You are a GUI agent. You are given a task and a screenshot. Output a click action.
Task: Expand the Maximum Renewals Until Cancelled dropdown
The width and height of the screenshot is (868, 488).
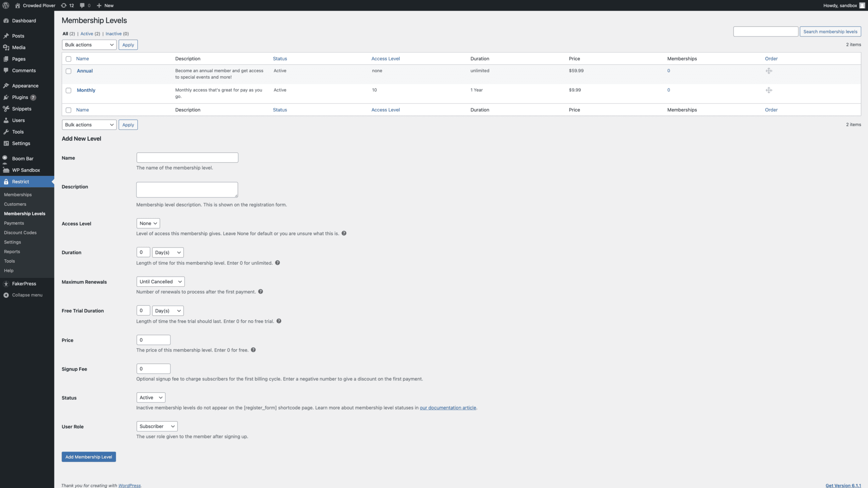click(160, 282)
